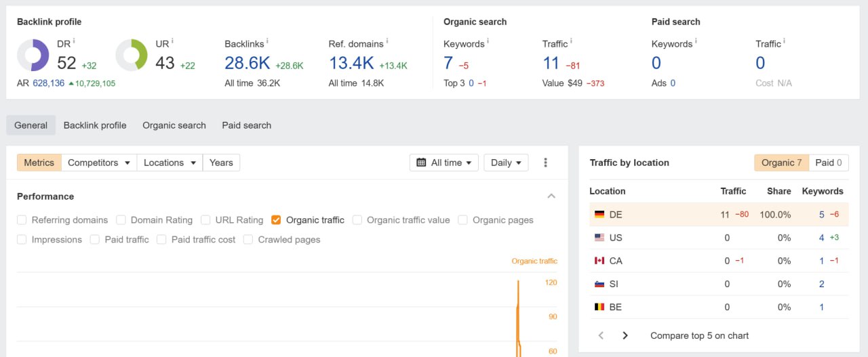The image size is (868, 357).
Task: Click the info icon beside Ref. domains
Action: 387,41
